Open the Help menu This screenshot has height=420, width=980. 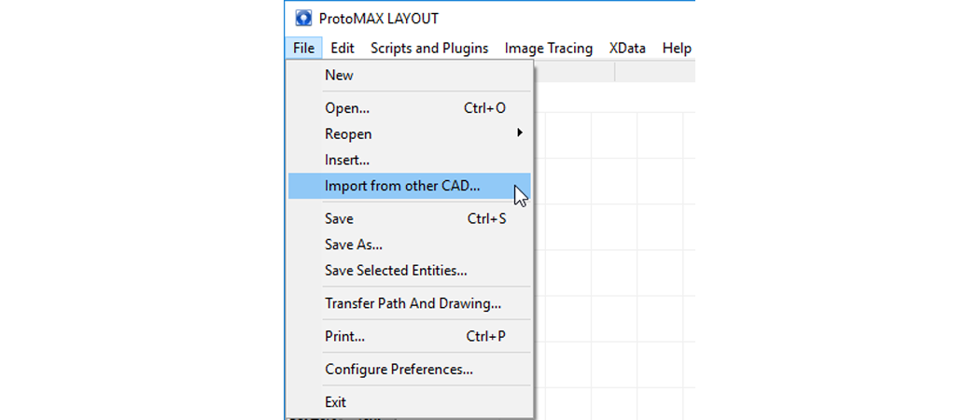point(677,49)
